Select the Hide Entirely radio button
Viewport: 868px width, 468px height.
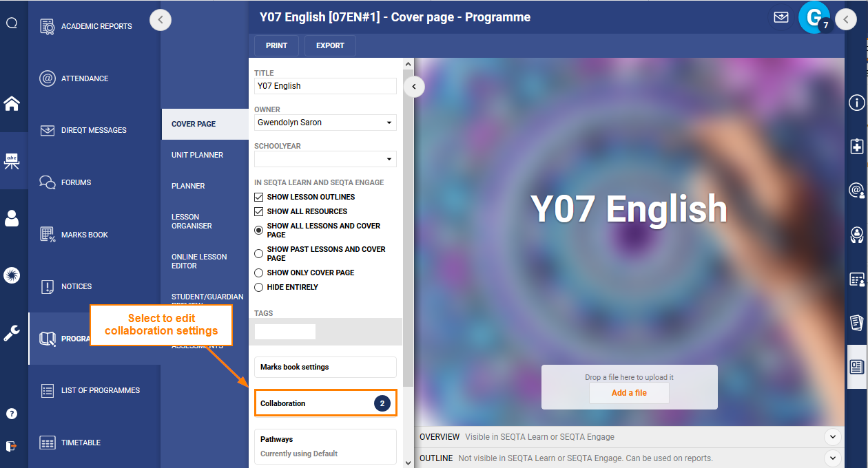coord(259,287)
